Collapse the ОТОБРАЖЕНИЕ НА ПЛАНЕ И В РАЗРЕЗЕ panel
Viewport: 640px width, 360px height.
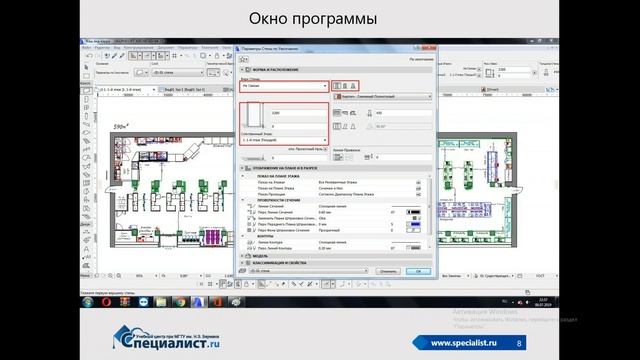242,168
